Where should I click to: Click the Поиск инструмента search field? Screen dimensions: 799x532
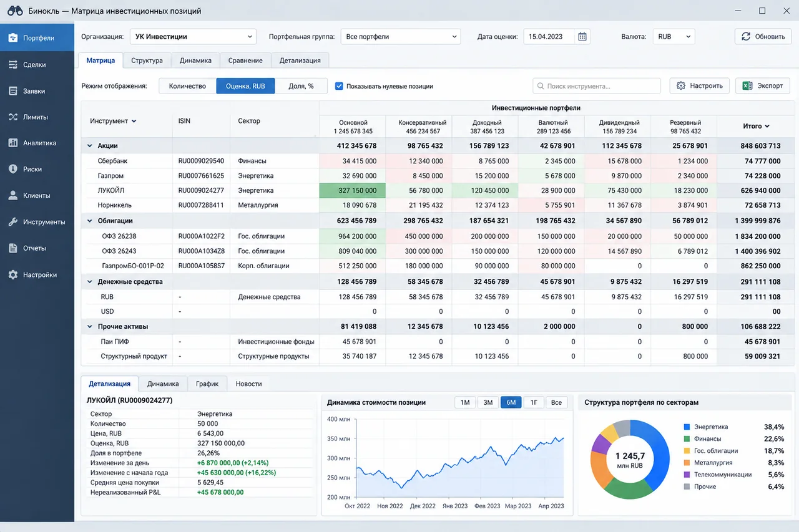[x=597, y=86]
